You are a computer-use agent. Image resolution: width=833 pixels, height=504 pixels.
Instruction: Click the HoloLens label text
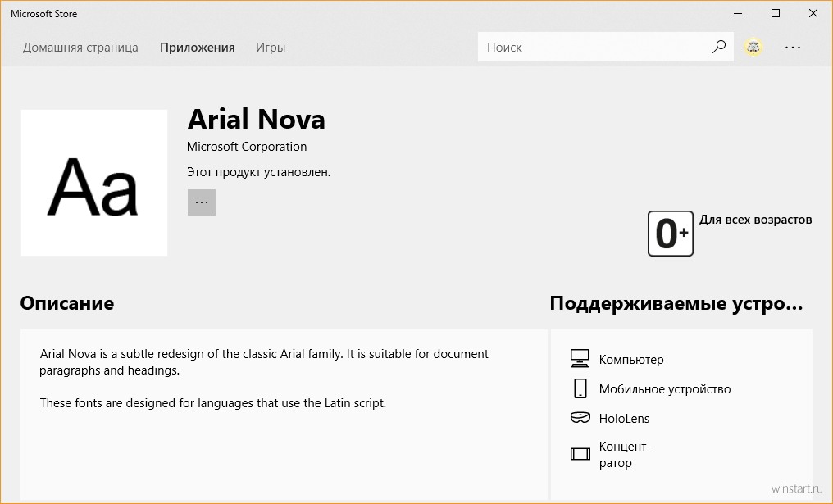point(624,419)
